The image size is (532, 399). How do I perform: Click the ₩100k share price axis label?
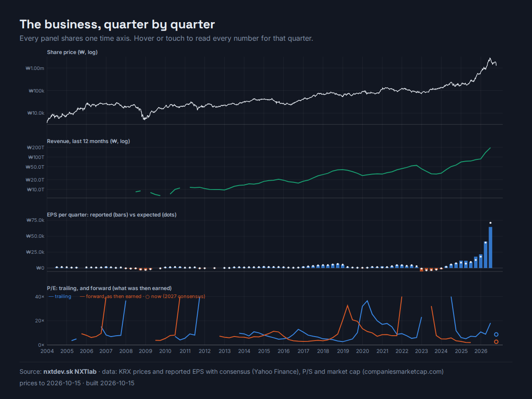[36, 91]
